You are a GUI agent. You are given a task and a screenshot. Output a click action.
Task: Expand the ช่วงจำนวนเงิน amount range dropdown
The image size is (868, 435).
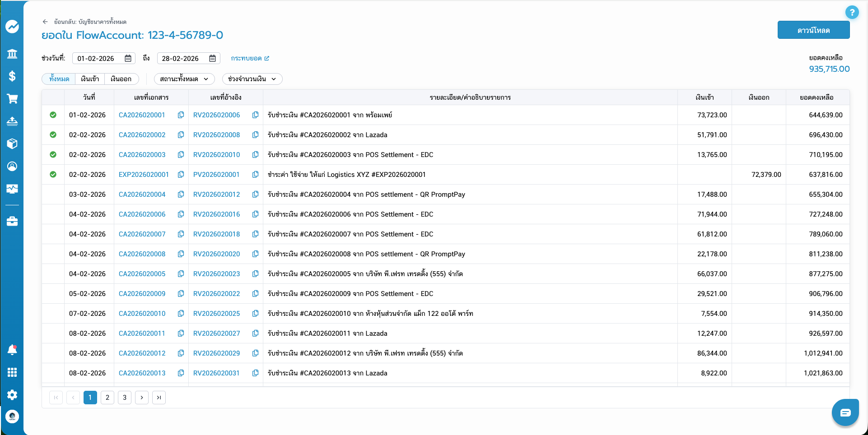click(252, 79)
